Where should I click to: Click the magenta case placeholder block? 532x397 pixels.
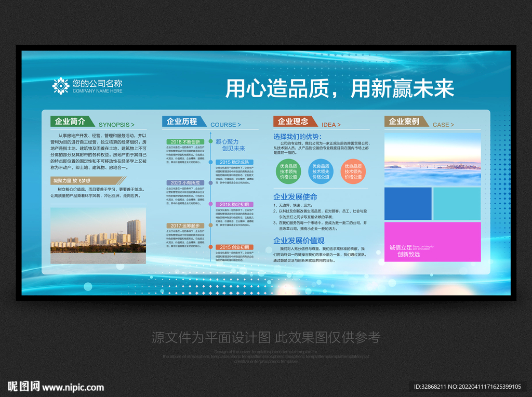(433, 242)
